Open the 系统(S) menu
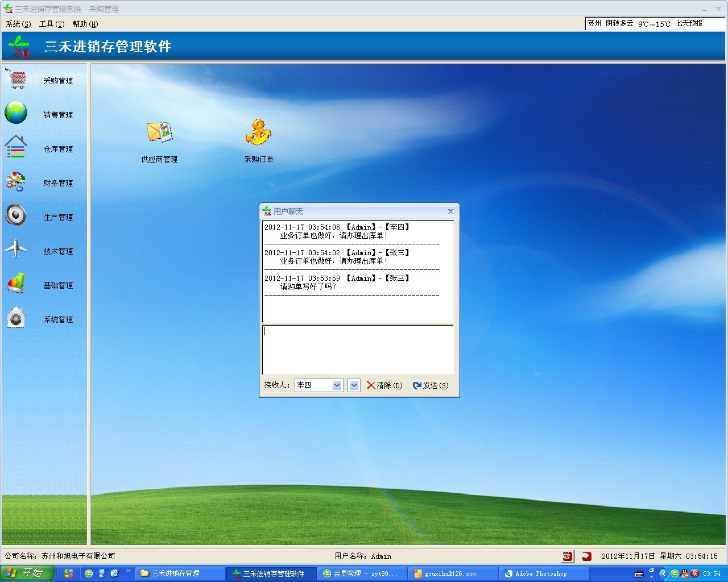The height and width of the screenshot is (582, 728). coord(18,24)
